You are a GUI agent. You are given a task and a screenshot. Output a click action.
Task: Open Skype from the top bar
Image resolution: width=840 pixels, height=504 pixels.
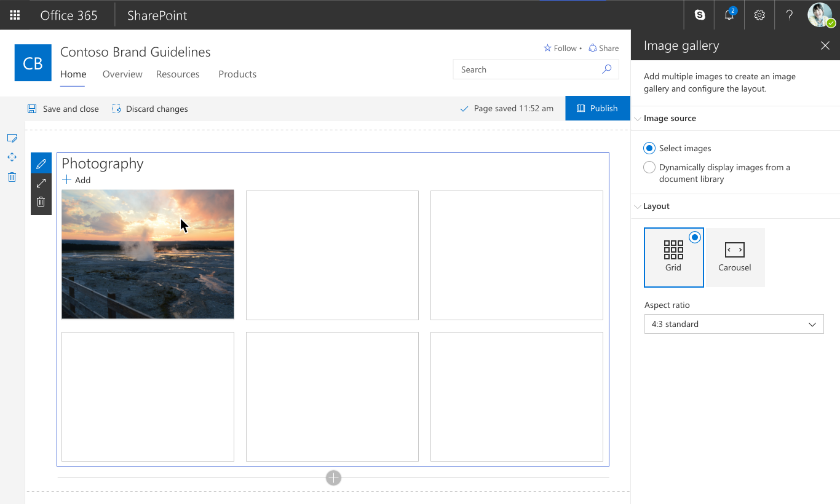click(x=700, y=15)
